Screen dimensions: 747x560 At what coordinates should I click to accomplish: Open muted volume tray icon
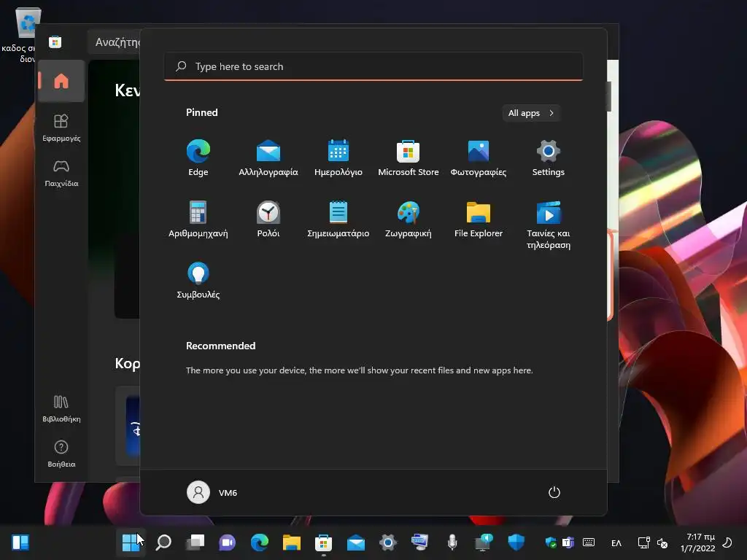[x=662, y=542]
